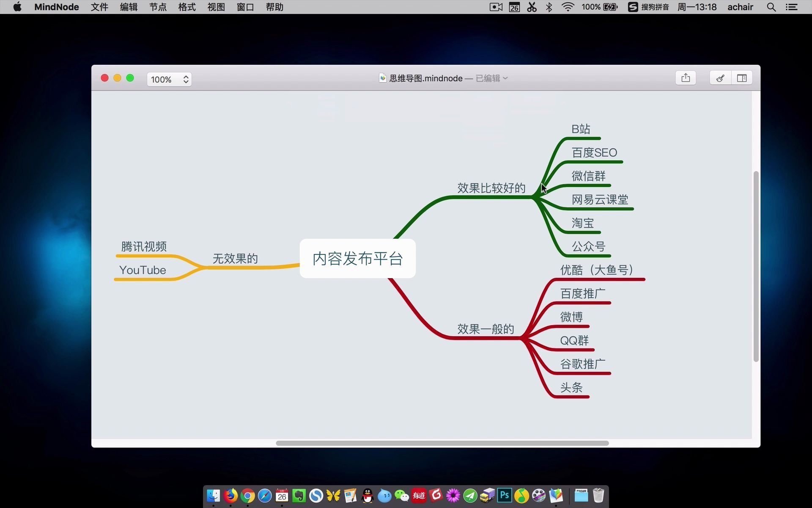Select the 百度SEO node
Image resolution: width=812 pixels, height=508 pixels.
point(594,152)
